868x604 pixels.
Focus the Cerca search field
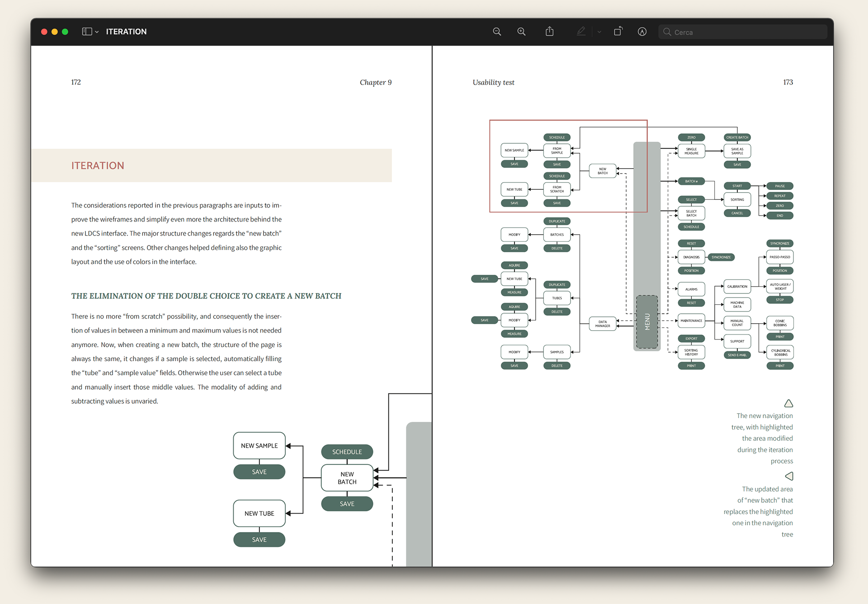pyautogui.click(x=742, y=32)
